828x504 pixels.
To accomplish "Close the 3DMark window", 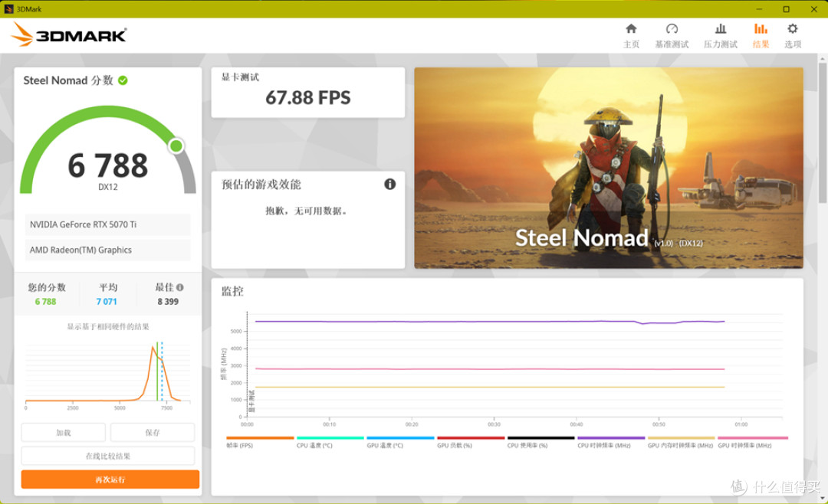I will pyautogui.click(x=813, y=9).
